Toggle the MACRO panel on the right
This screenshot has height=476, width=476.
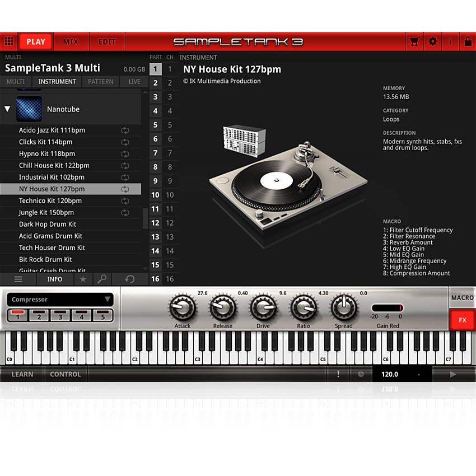click(463, 297)
